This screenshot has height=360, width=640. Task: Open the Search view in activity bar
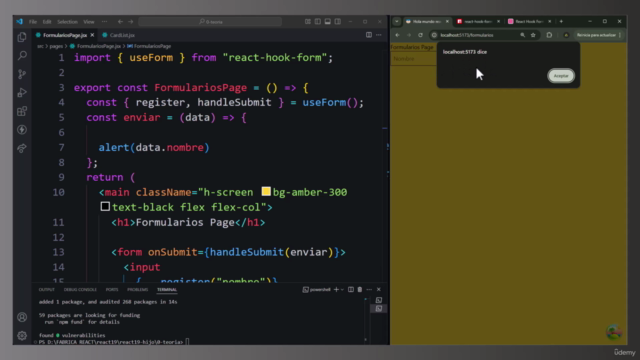22,56
